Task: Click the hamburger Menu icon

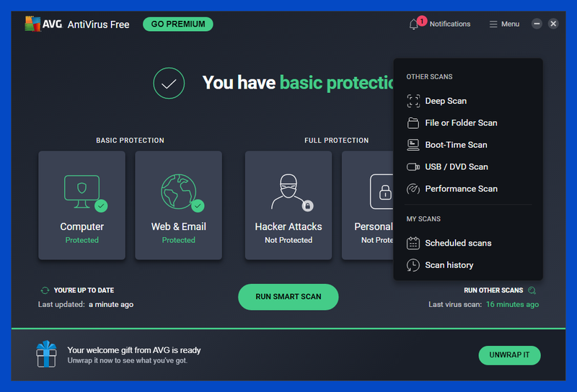Action: (x=493, y=24)
